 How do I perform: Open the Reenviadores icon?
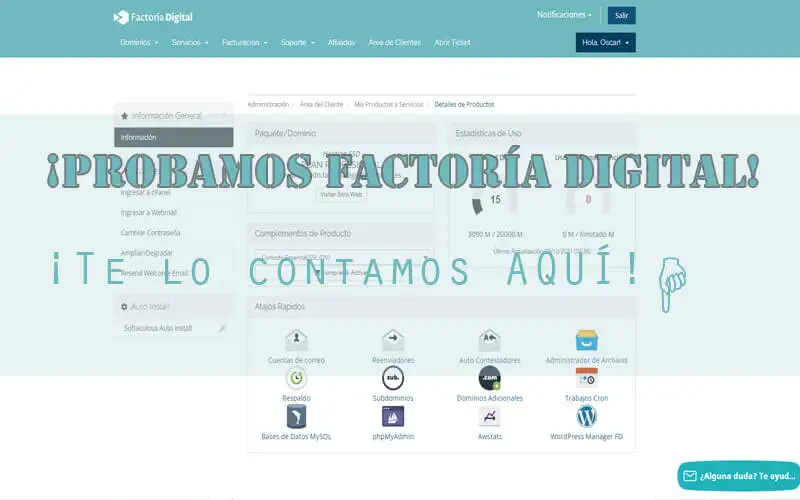393,340
